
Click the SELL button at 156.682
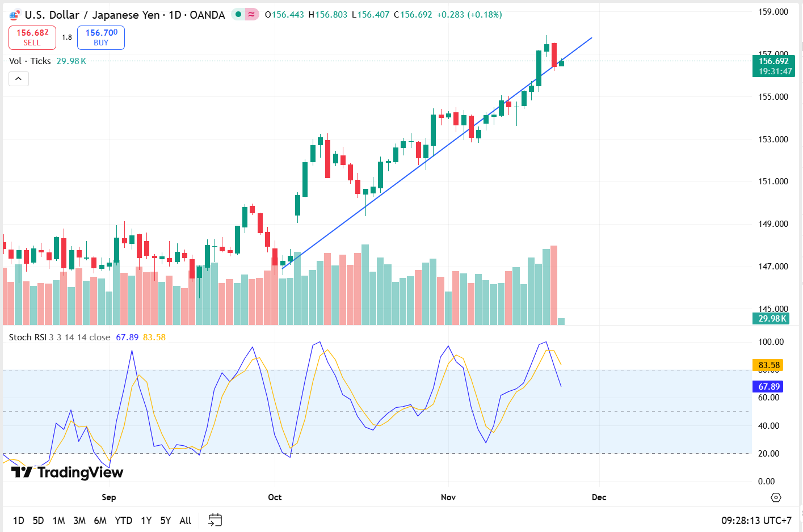point(32,37)
